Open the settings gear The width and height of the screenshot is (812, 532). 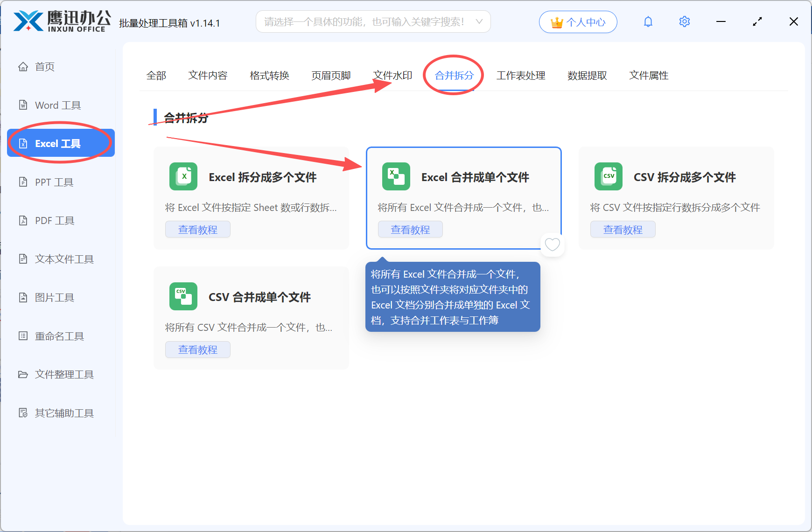pos(684,21)
